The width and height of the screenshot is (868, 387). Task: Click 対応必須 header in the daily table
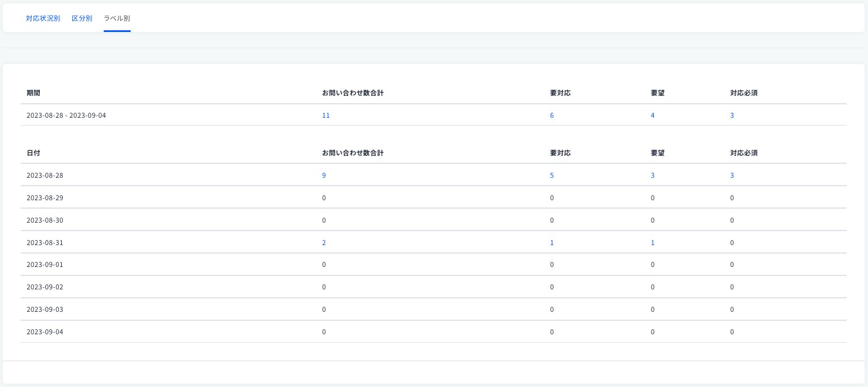click(744, 153)
